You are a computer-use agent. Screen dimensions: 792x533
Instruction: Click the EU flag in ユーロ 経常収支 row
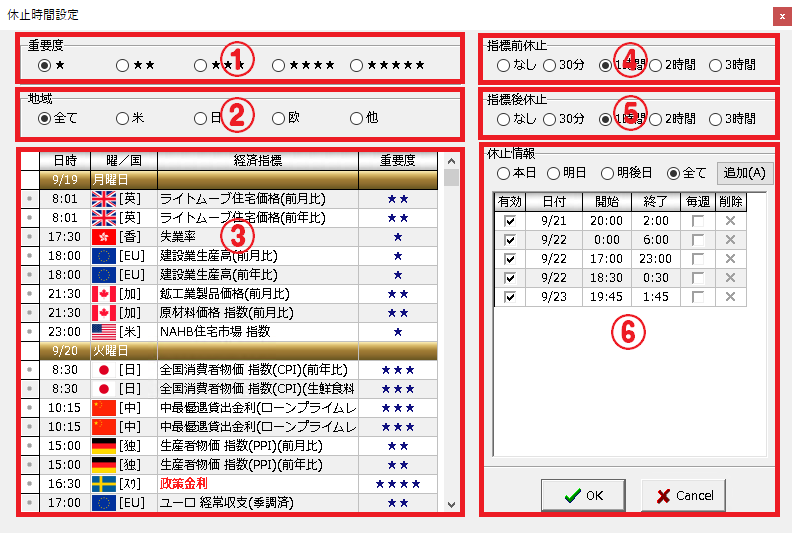click(104, 502)
